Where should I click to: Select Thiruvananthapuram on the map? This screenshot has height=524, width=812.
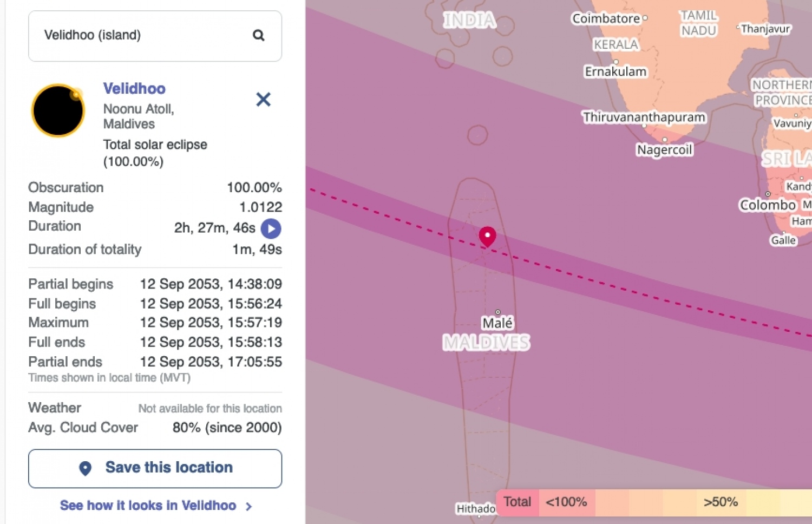[644, 117]
